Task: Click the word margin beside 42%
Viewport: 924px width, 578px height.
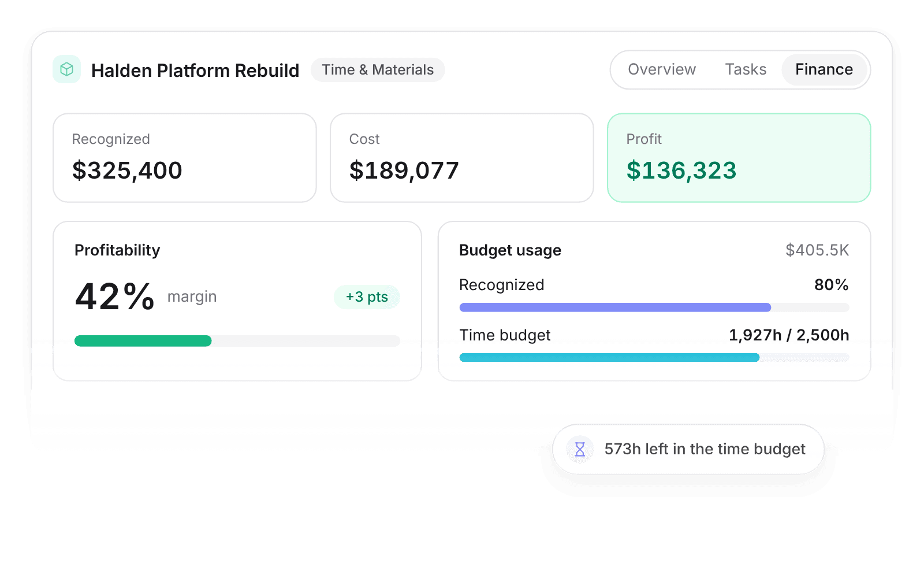Action: pos(192,297)
